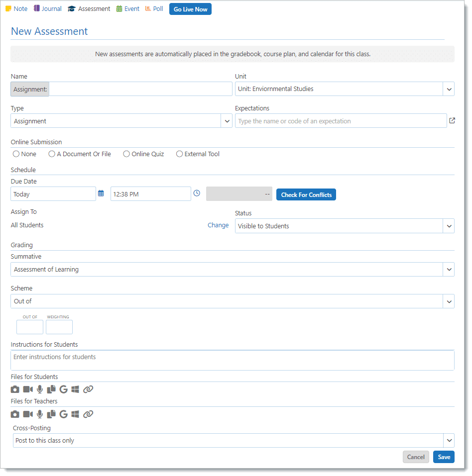Click the Expectations search field
Screen dimensions: 472x476
point(341,121)
